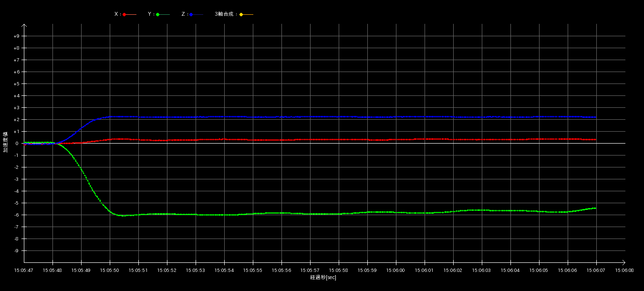Toggle the X series via its legend label

pos(117,14)
